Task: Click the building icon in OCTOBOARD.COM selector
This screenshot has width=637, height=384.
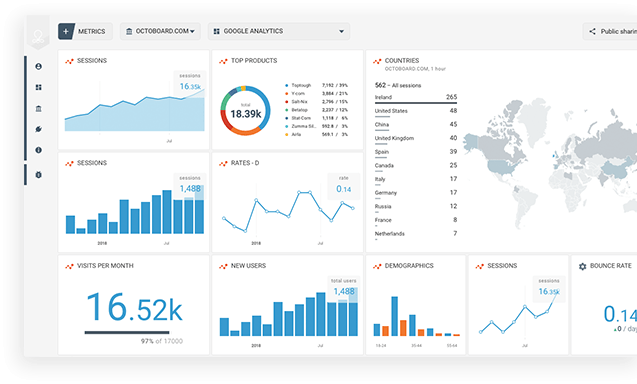Action: [x=129, y=31]
